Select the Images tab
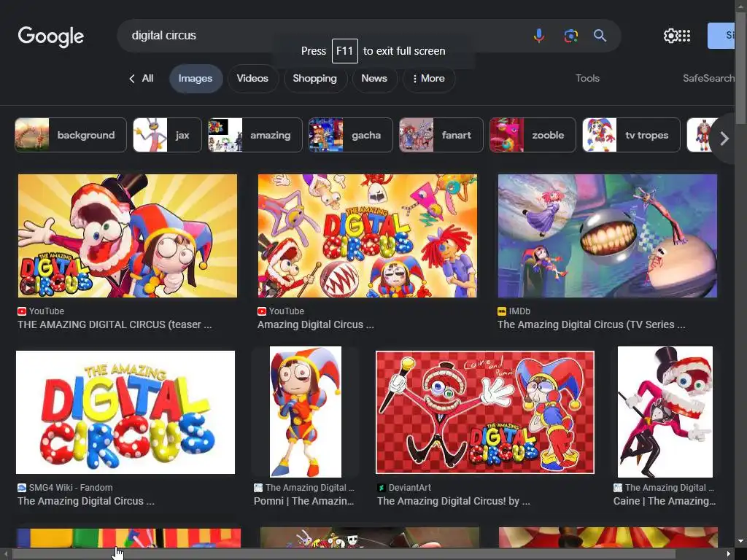Screen dimensions: 747x560 196,79
